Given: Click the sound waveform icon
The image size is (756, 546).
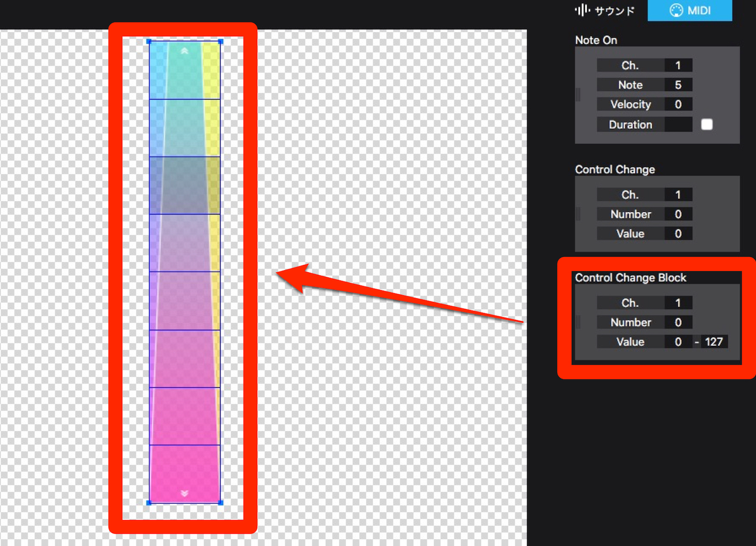Looking at the screenshot, I should (x=582, y=10).
